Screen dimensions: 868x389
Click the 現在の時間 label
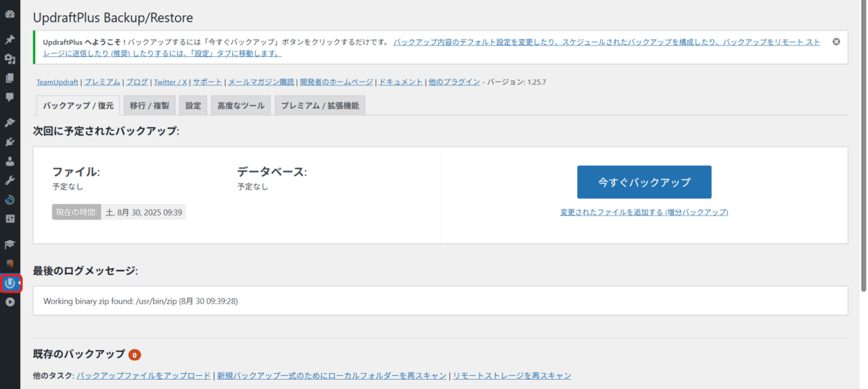click(x=75, y=213)
